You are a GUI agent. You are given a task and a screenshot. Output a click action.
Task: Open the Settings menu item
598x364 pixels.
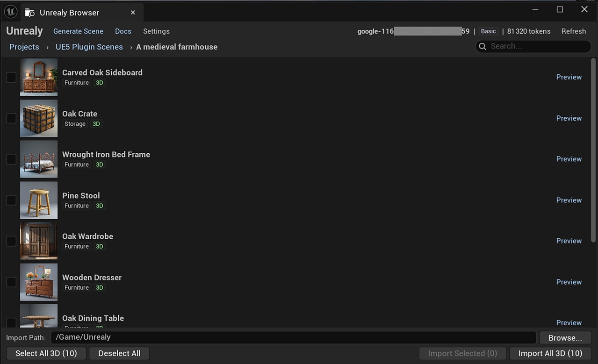point(156,31)
